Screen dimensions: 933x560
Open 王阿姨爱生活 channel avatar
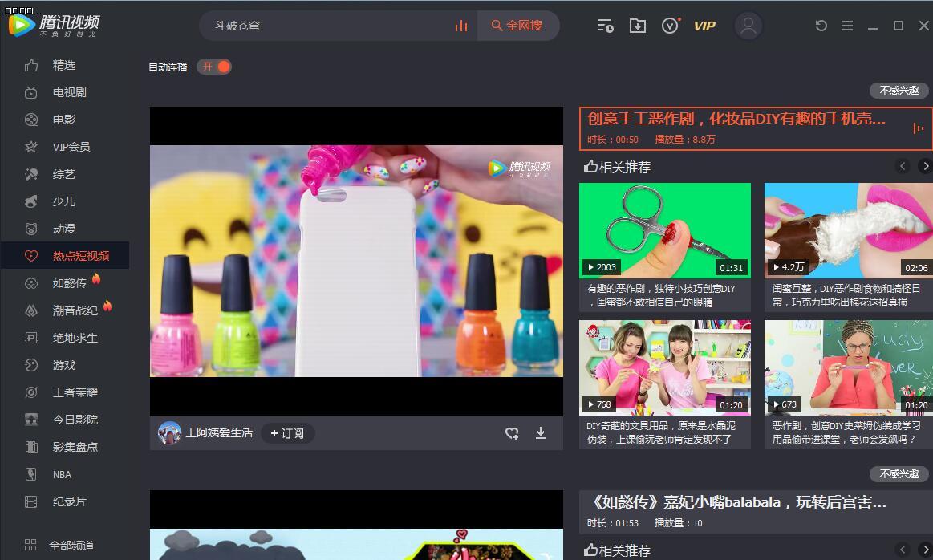click(x=169, y=433)
